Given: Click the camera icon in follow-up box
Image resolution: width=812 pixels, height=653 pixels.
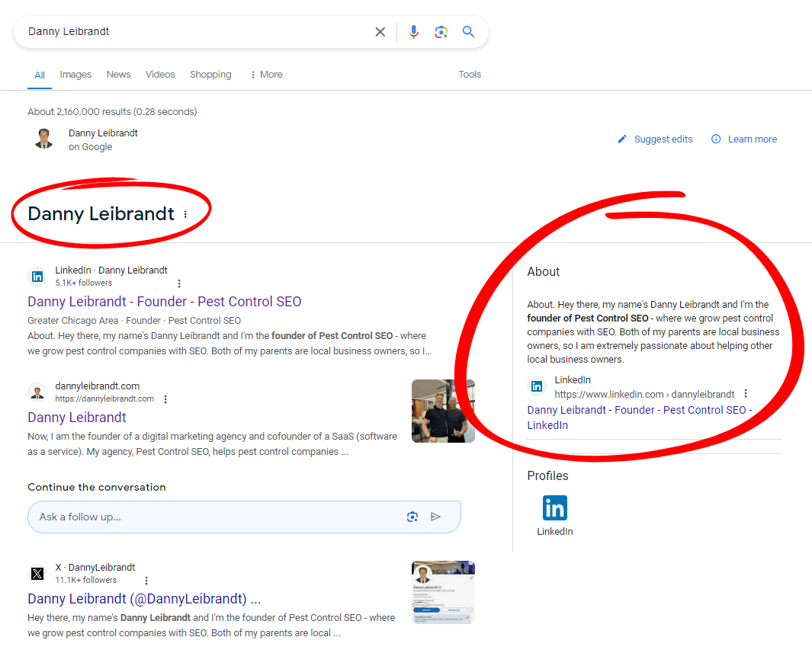Looking at the screenshot, I should coord(412,517).
